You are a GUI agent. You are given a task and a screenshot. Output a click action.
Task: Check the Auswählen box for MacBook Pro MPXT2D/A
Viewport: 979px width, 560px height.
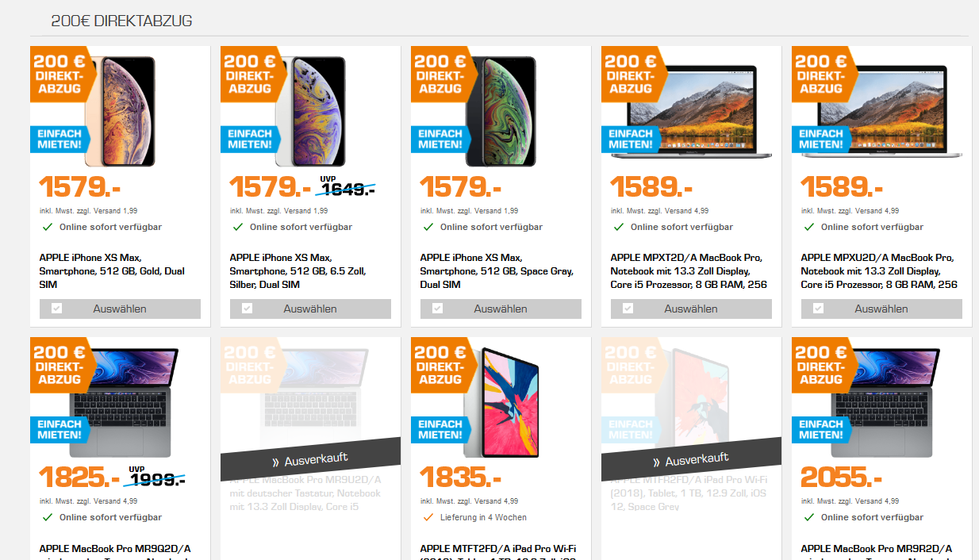click(x=628, y=309)
